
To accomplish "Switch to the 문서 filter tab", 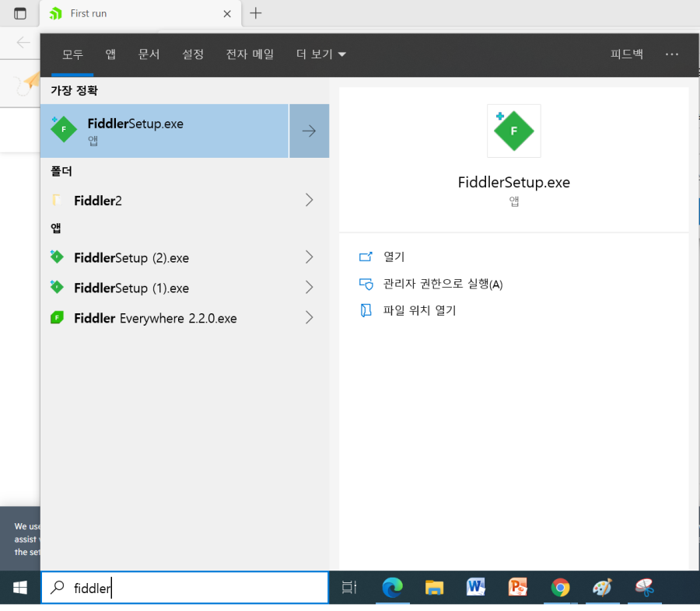I will point(149,54).
